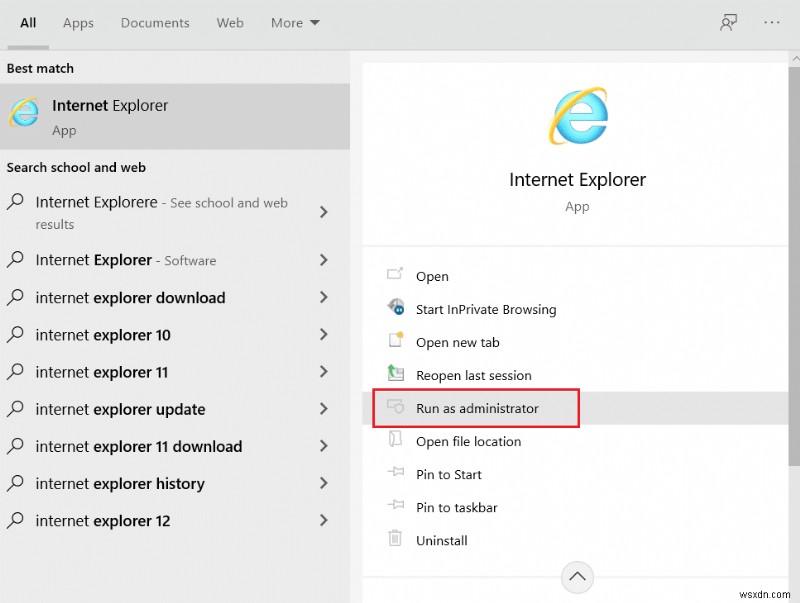Switch to the Apps tab

pos(78,23)
